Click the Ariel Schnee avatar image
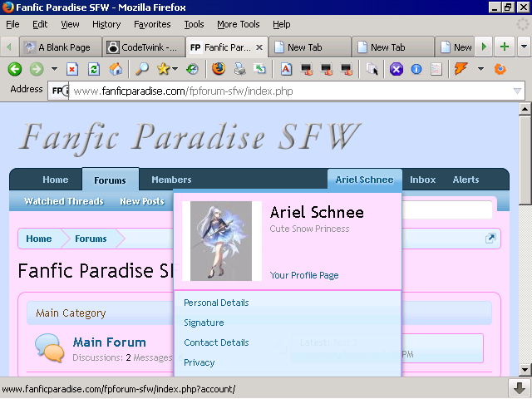 222,241
